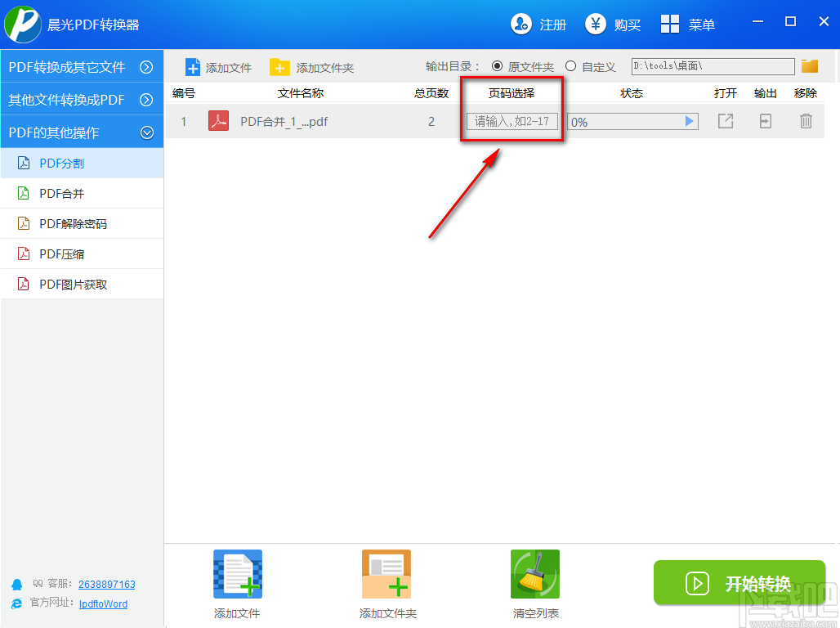Click the top toolbar 添加文件 button
The height and width of the screenshot is (628, 840).
pos(218,68)
